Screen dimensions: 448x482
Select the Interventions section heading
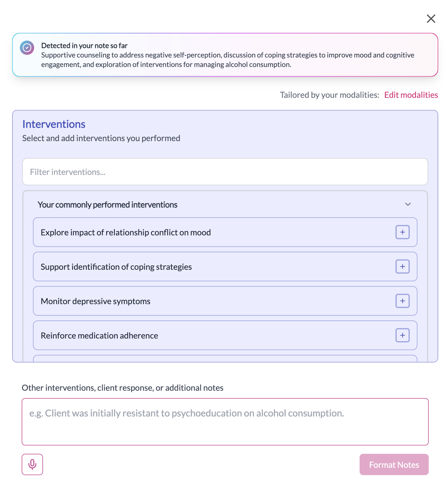[x=53, y=124]
